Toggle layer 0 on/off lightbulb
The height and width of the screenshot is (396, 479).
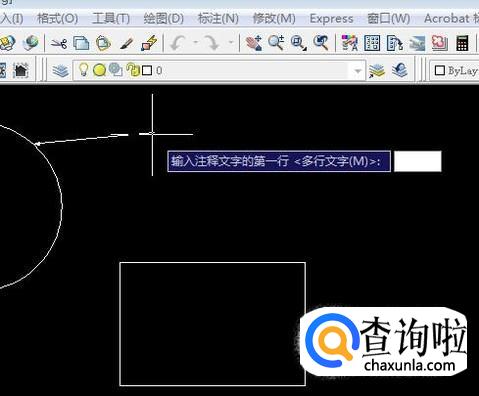[x=83, y=70]
